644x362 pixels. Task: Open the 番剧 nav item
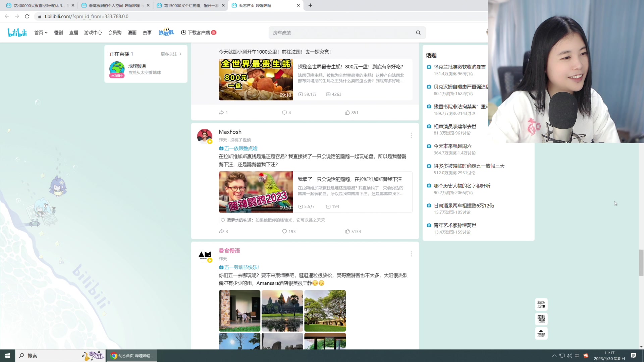58,33
